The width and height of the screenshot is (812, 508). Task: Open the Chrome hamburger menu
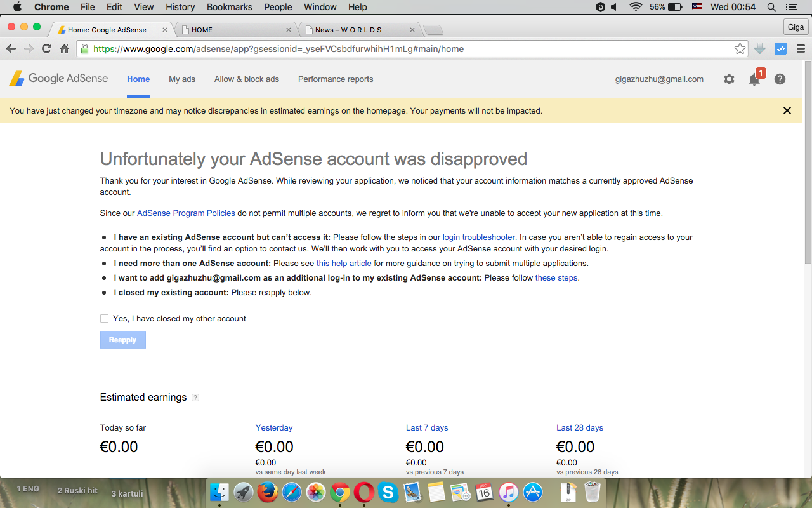[800, 49]
